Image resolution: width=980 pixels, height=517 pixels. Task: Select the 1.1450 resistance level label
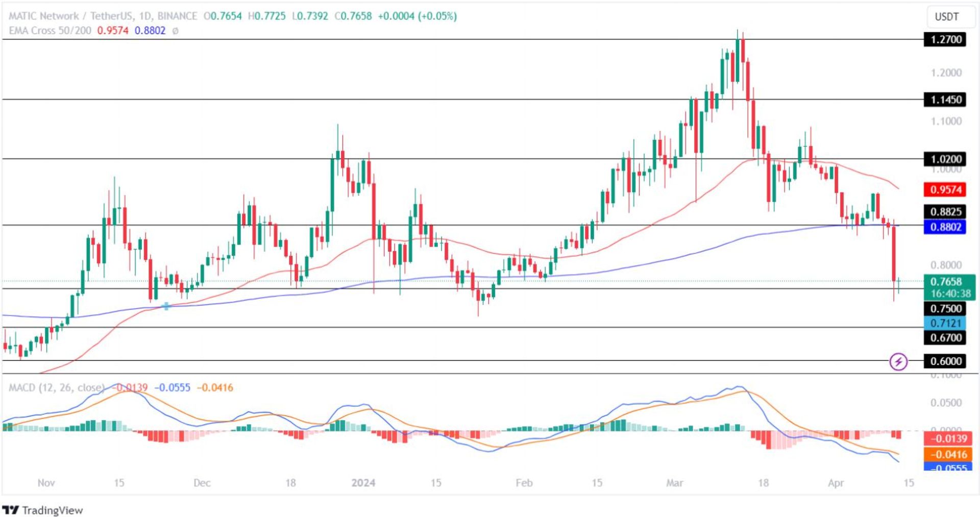point(945,100)
